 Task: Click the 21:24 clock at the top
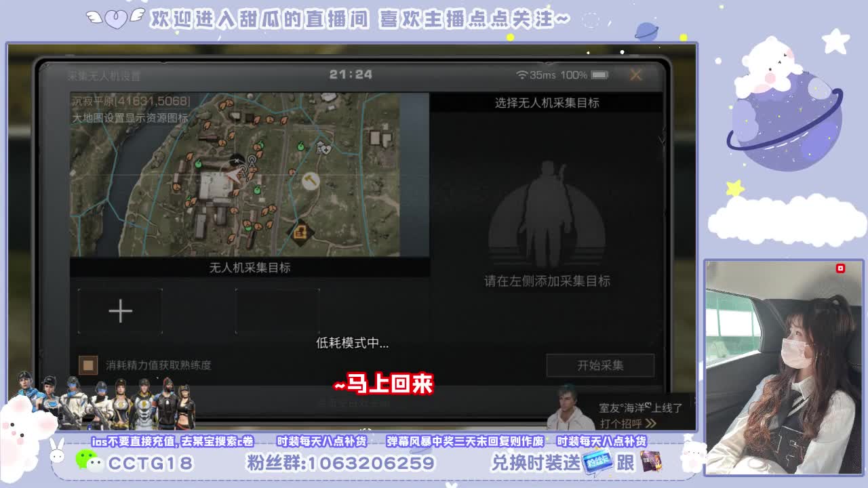(x=351, y=75)
